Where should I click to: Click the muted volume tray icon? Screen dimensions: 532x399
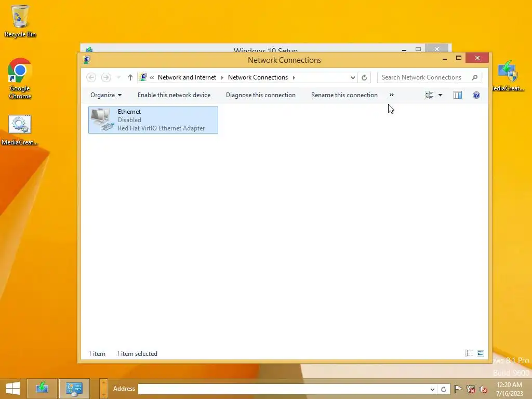[x=483, y=389]
